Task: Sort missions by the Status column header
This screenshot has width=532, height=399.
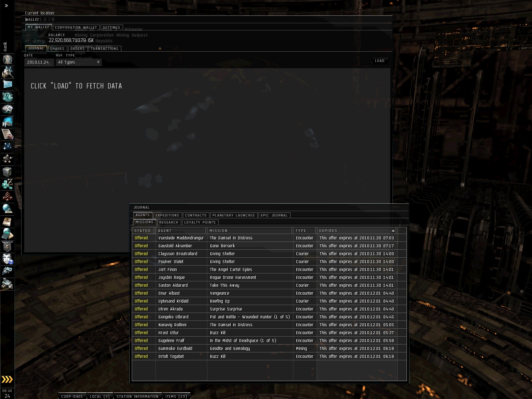Action: click(x=144, y=231)
